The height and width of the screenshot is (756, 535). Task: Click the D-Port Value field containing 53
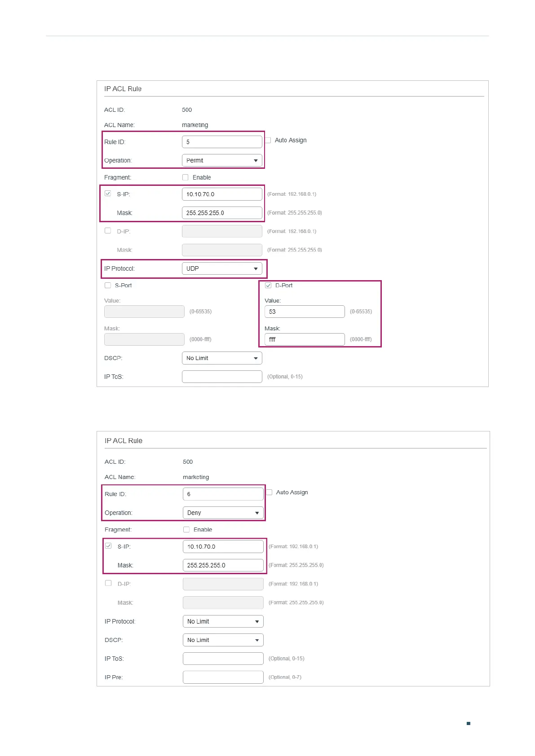click(305, 312)
